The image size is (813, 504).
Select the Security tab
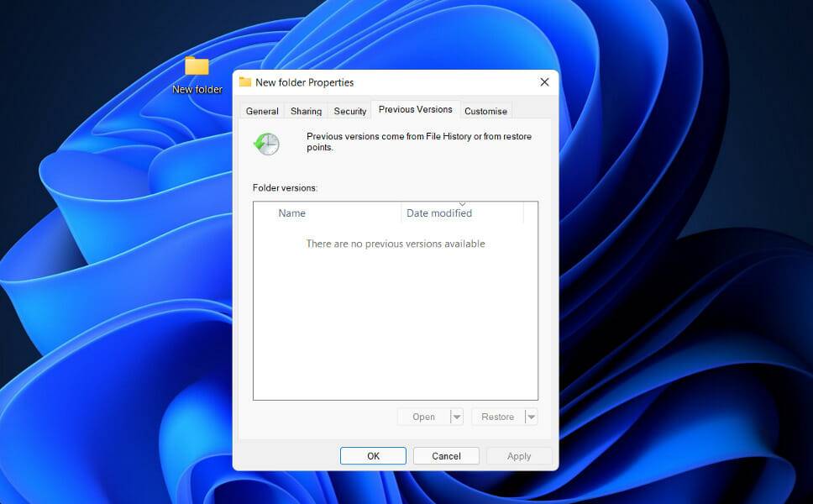pos(349,110)
